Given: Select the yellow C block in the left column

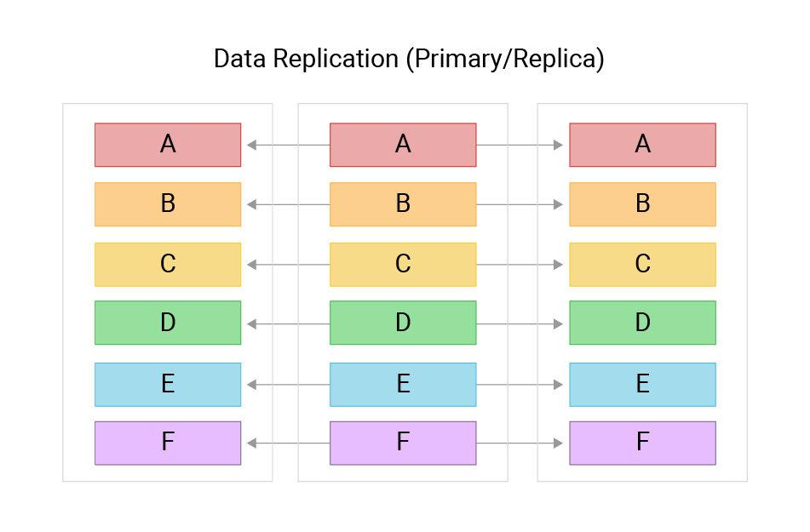Looking at the screenshot, I should (168, 265).
